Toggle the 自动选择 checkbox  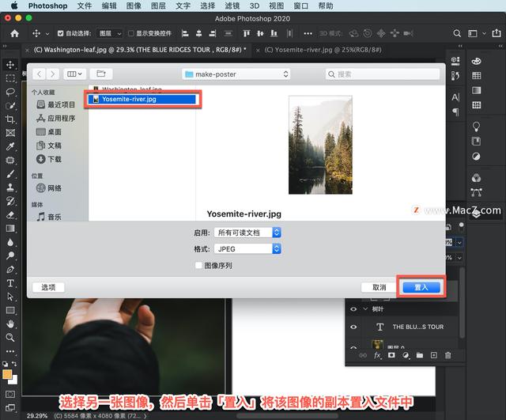(x=60, y=34)
